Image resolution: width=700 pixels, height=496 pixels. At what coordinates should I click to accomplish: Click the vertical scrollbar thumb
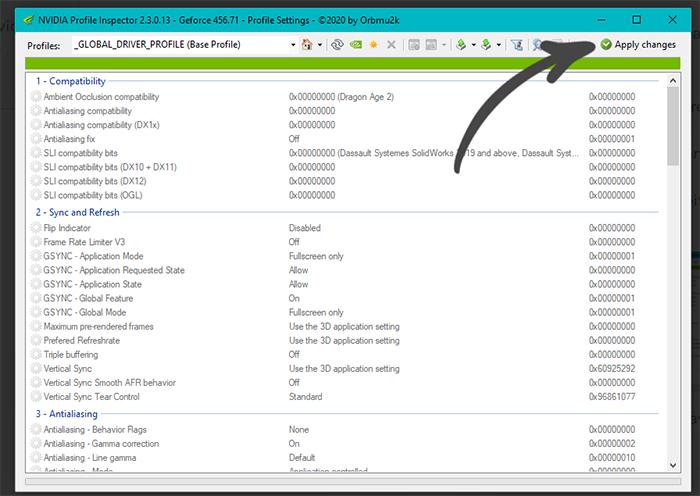[673, 126]
